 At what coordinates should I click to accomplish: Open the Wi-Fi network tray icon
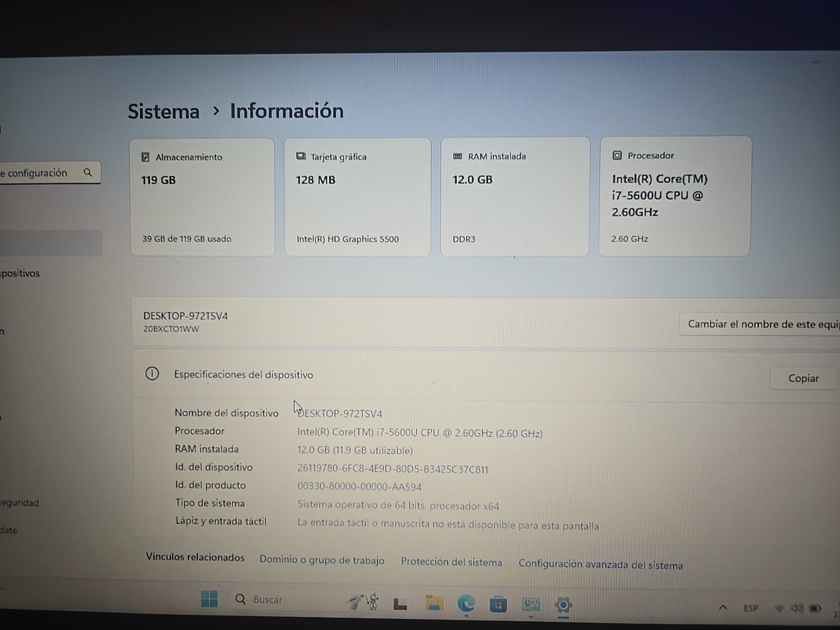[x=779, y=608]
